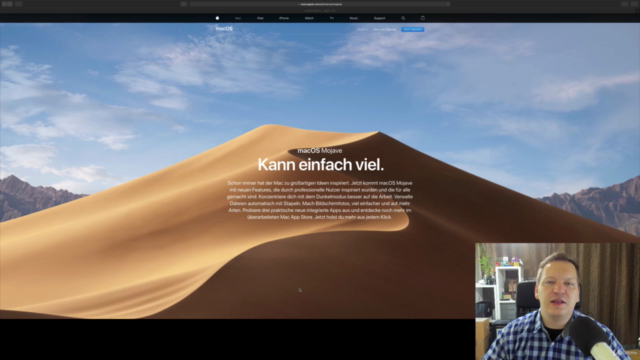
Task: Toggle the Safari sidebar button
Action: [19, 4]
